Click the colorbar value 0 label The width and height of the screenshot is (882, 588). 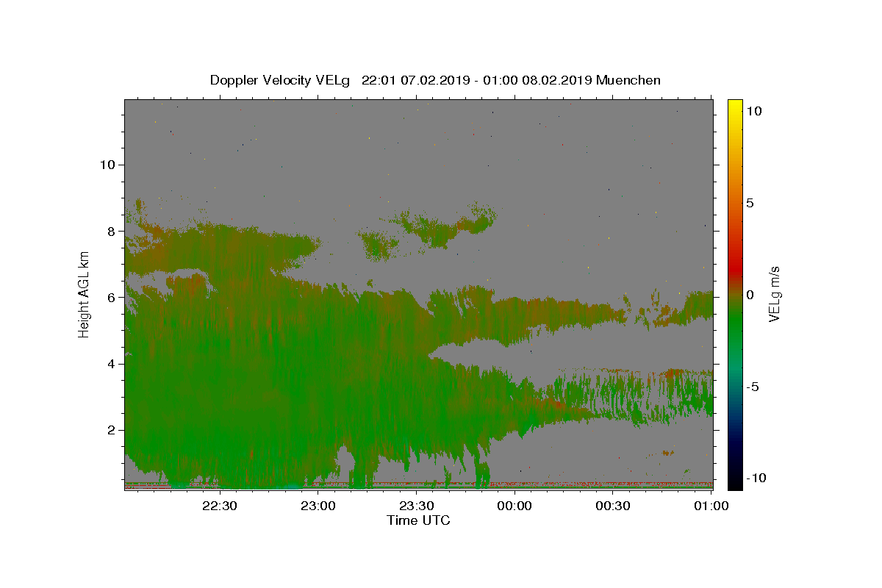tap(750, 295)
